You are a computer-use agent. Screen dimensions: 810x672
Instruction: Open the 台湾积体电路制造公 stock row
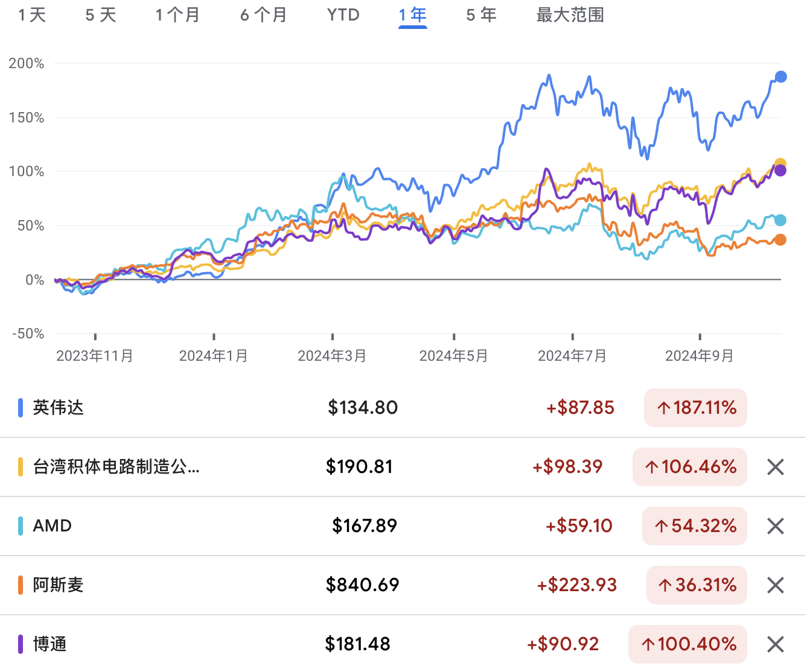[403, 467]
